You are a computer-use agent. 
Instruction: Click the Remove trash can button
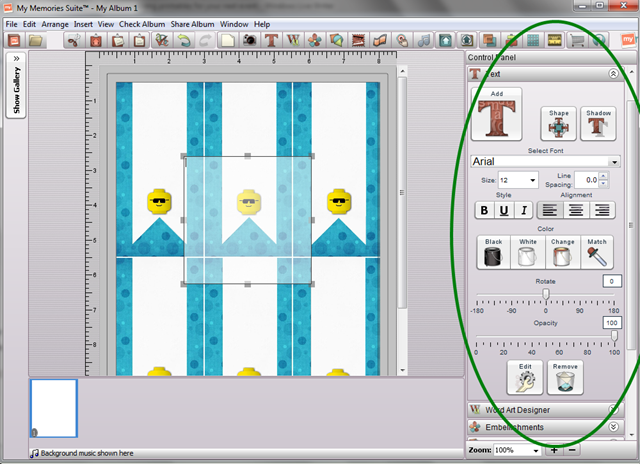pyautogui.click(x=565, y=377)
